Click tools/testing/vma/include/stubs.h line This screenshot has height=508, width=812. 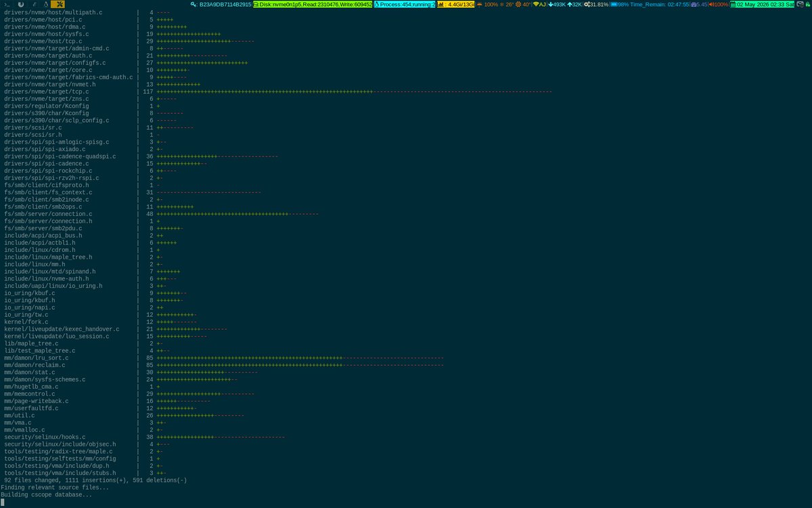click(x=60, y=473)
